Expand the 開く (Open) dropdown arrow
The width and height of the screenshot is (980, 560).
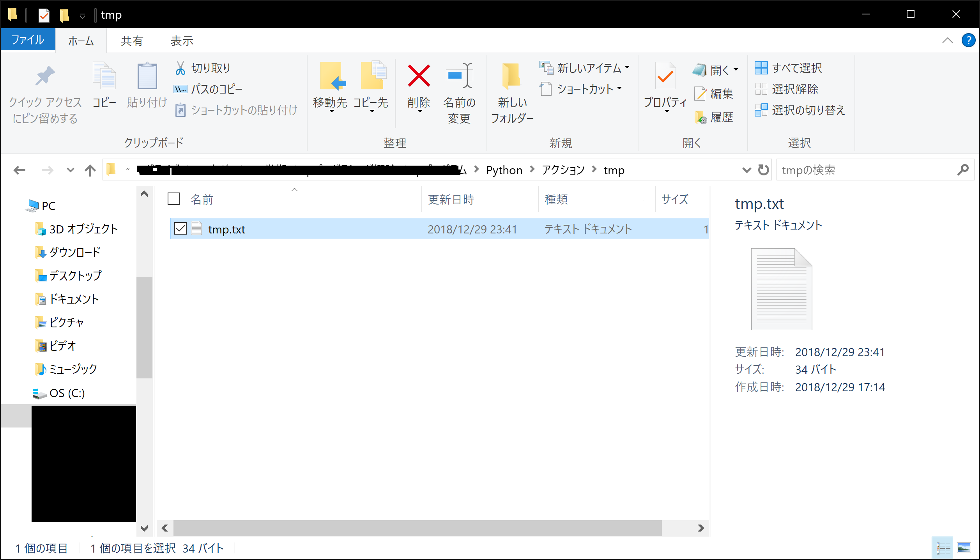[736, 69]
